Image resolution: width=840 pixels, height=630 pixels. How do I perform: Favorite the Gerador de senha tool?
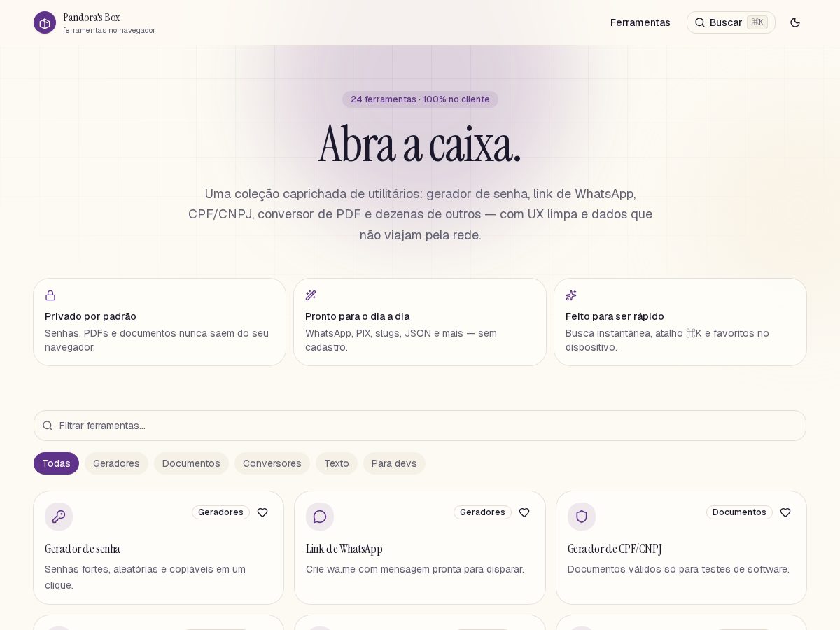(x=262, y=512)
